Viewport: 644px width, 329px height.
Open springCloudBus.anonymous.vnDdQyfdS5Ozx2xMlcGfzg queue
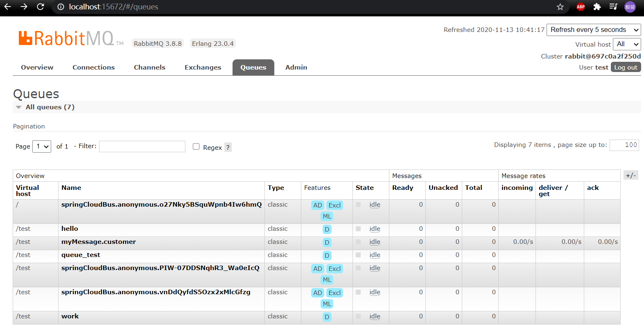coord(156,292)
